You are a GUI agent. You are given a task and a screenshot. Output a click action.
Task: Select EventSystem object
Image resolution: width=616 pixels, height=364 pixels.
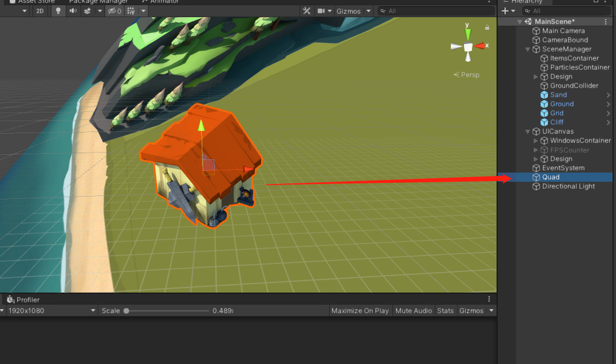click(563, 168)
